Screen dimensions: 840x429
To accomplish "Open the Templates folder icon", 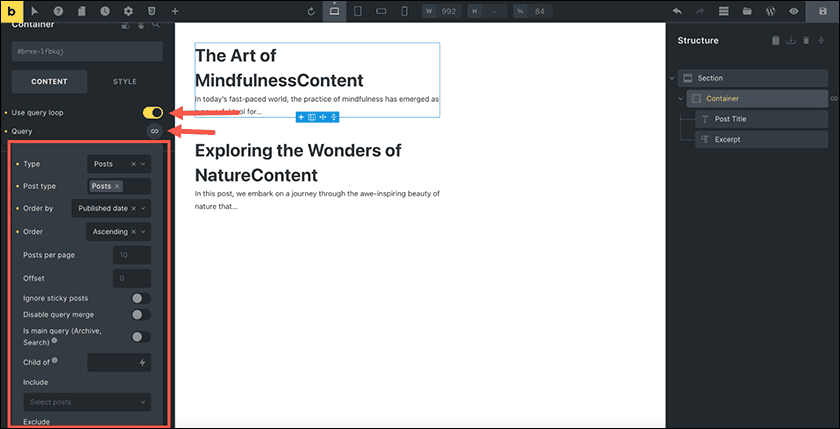I will tap(746, 11).
